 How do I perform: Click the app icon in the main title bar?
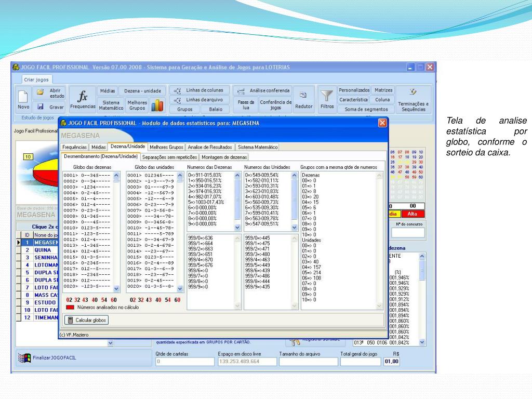coord(16,67)
